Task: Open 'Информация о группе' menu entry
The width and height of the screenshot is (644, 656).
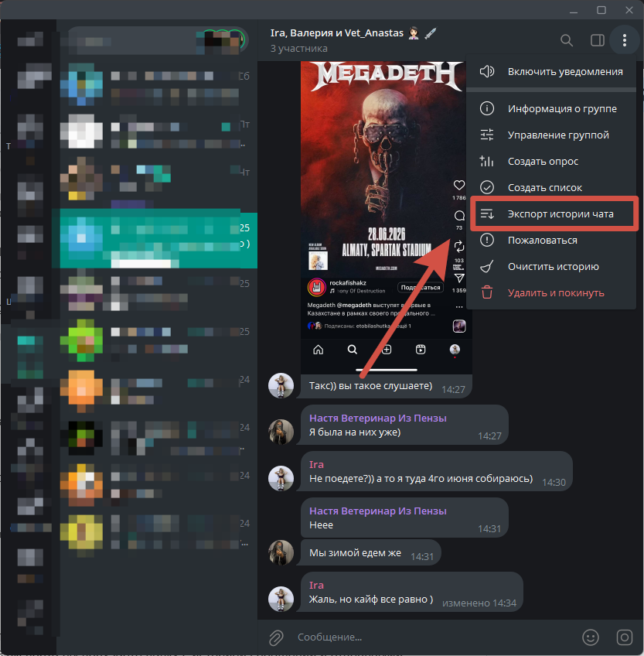Action: click(x=550, y=109)
